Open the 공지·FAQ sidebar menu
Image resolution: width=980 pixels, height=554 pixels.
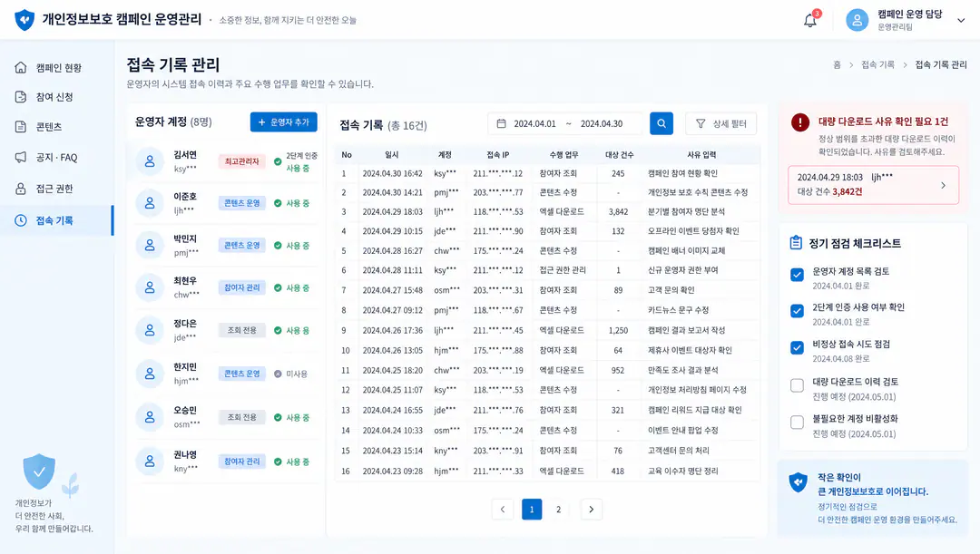[57, 158]
